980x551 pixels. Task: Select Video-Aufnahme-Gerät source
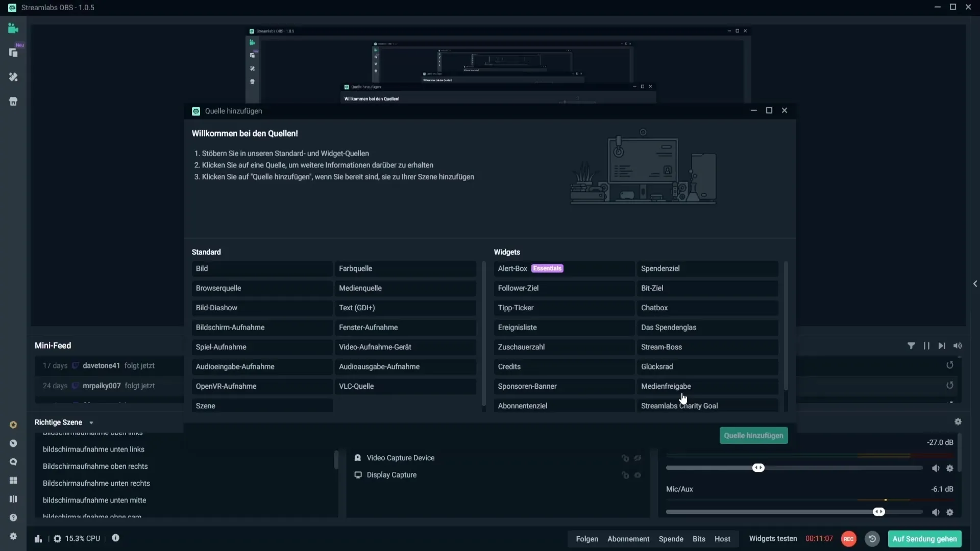(405, 347)
